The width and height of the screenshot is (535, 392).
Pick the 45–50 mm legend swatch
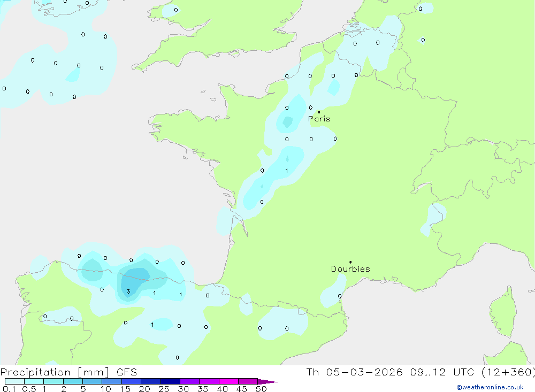[248, 381]
